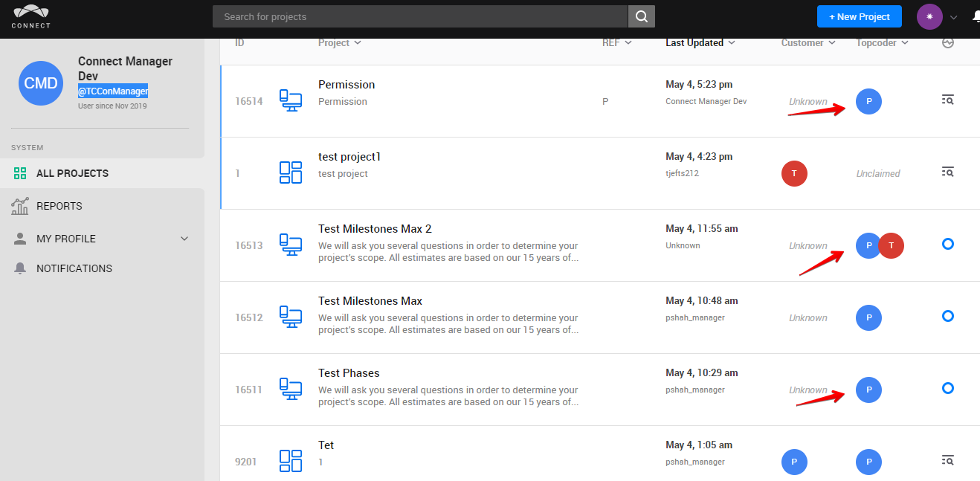Click review icon in Permission row
Image resolution: width=980 pixels, height=481 pixels.
(947, 100)
